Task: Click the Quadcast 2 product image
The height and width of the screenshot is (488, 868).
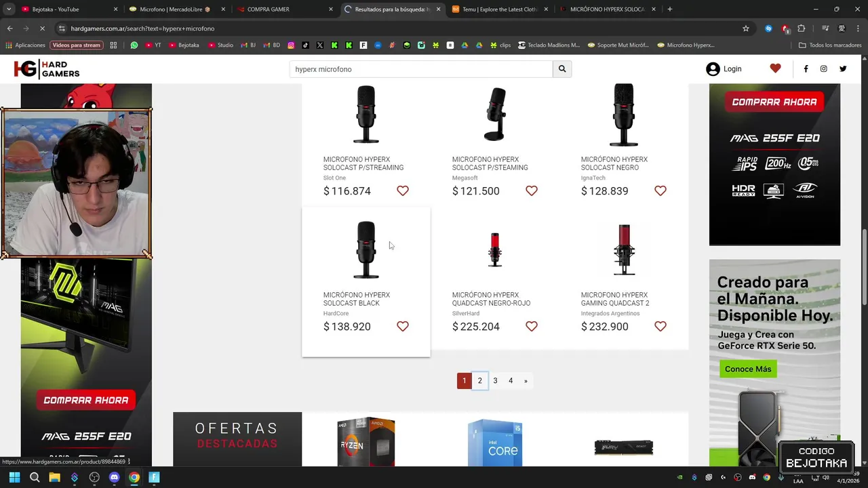Action: 624,249
